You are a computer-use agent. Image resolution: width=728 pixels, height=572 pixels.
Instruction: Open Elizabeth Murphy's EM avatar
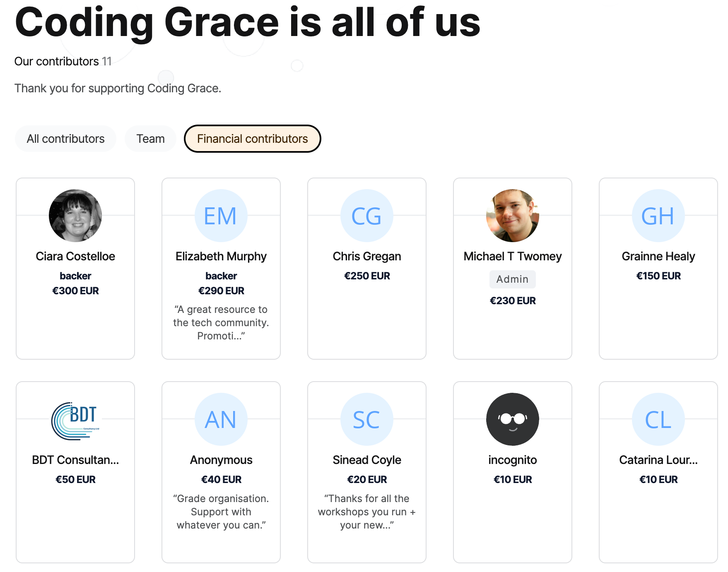click(x=221, y=216)
